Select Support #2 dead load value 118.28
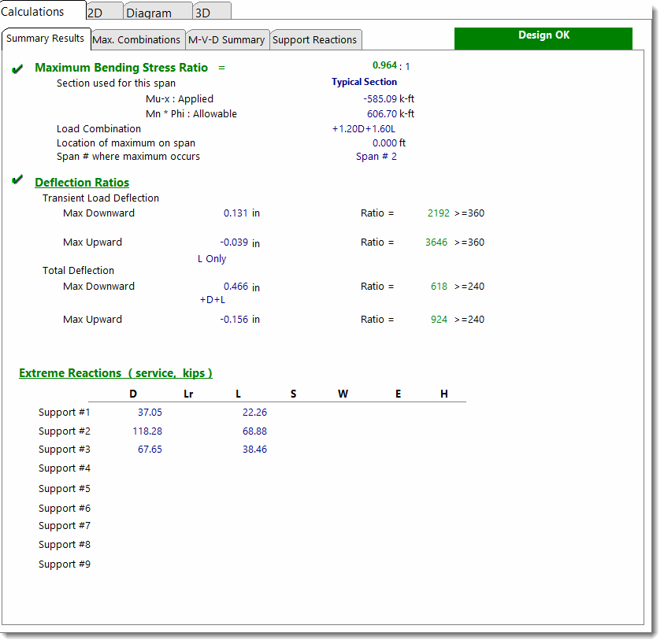Viewport: 664px width, 644px height. (x=147, y=431)
